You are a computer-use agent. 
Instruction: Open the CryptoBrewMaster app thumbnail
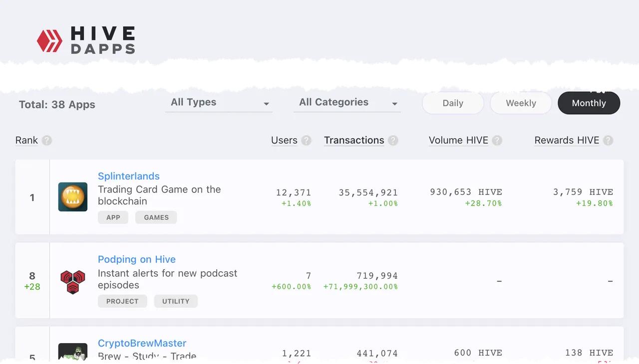click(73, 352)
